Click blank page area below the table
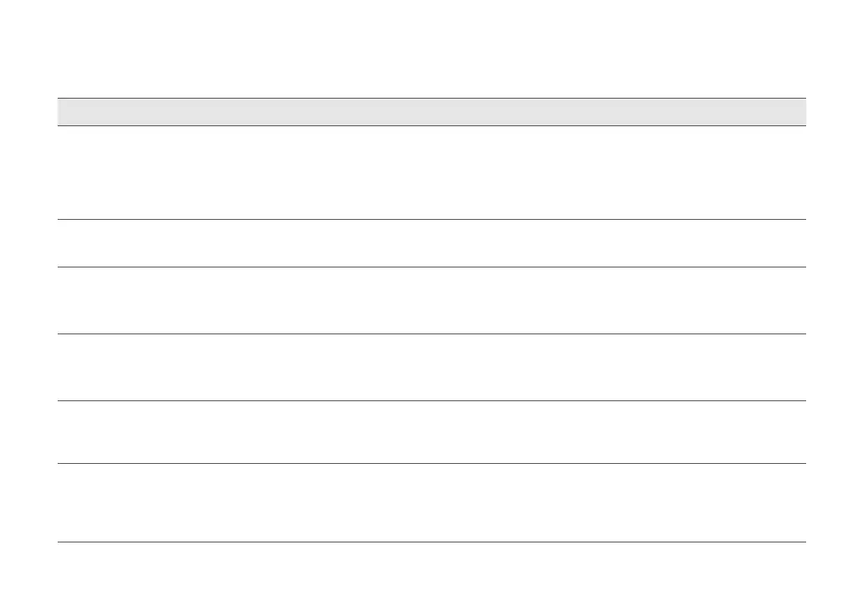The height and width of the screenshot is (616, 863). click(431, 580)
